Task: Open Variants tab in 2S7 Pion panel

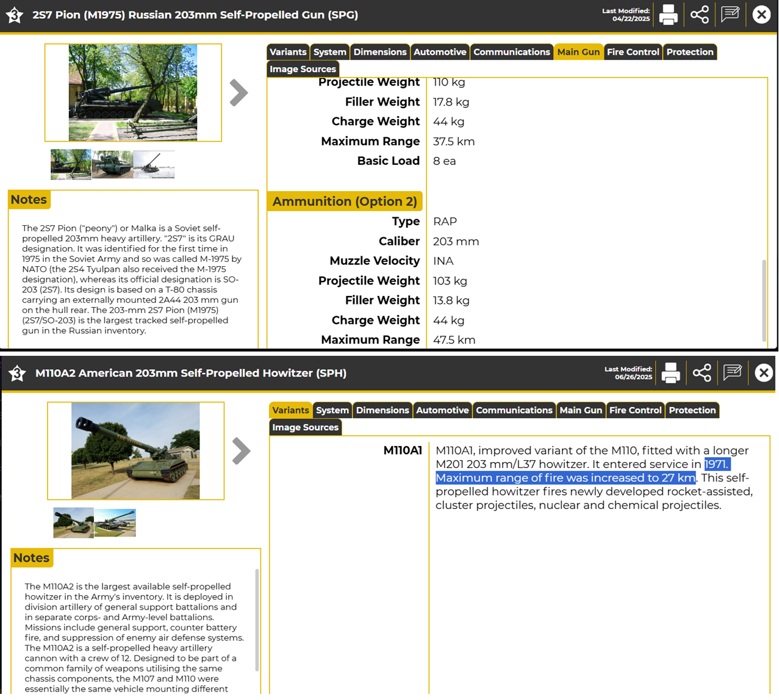Action: 288,52
